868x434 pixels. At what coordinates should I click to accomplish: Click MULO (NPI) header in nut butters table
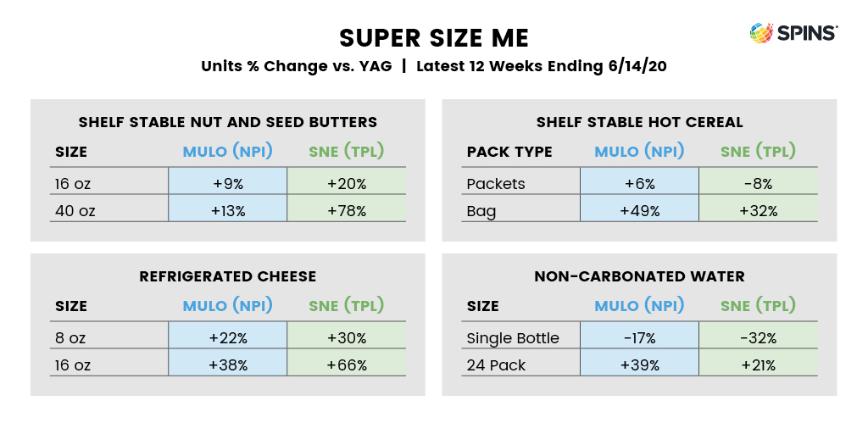[227, 151]
